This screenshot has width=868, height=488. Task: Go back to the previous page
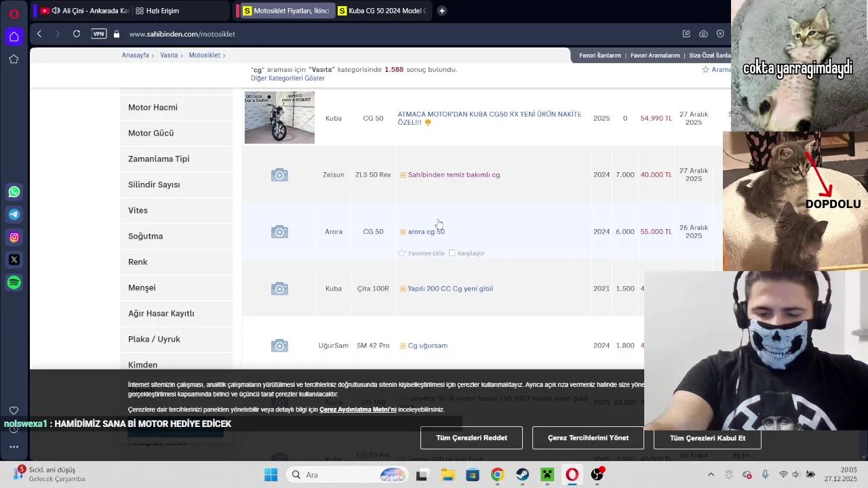[39, 34]
